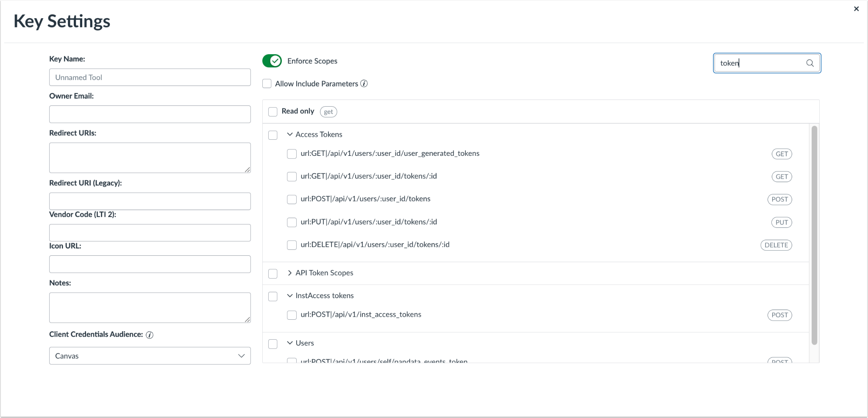The image size is (868, 418).
Task: View info icon beside Allow Include Parameters
Action: pyautogui.click(x=364, y=83)
